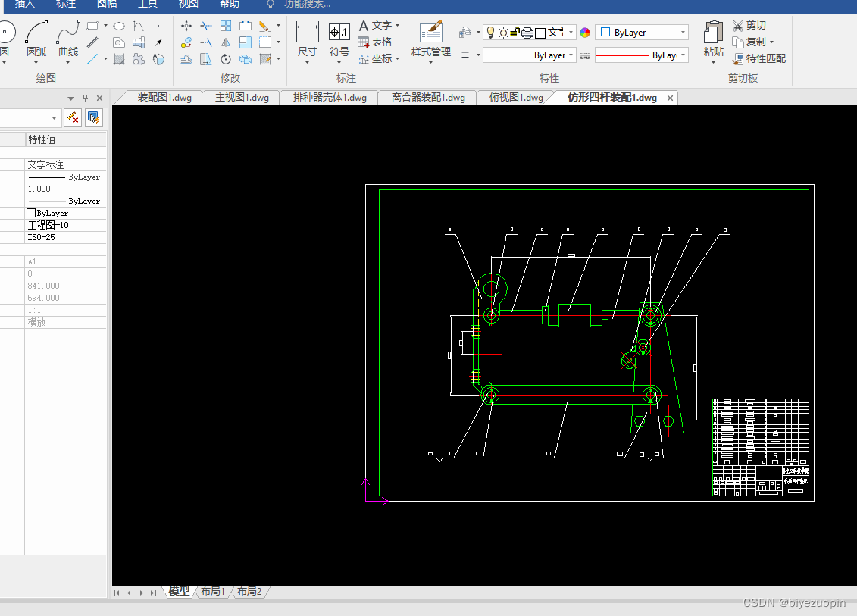Open the properties panel menu arrow

pyautogui.click(x=70, y=98)
